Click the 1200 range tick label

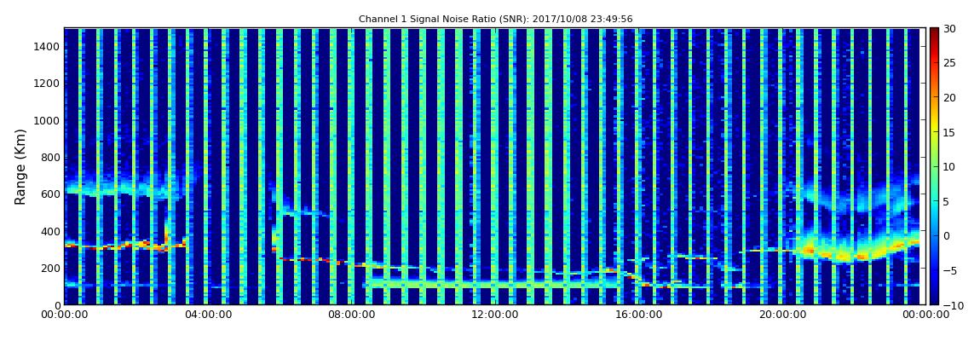(x=48, y=84)
